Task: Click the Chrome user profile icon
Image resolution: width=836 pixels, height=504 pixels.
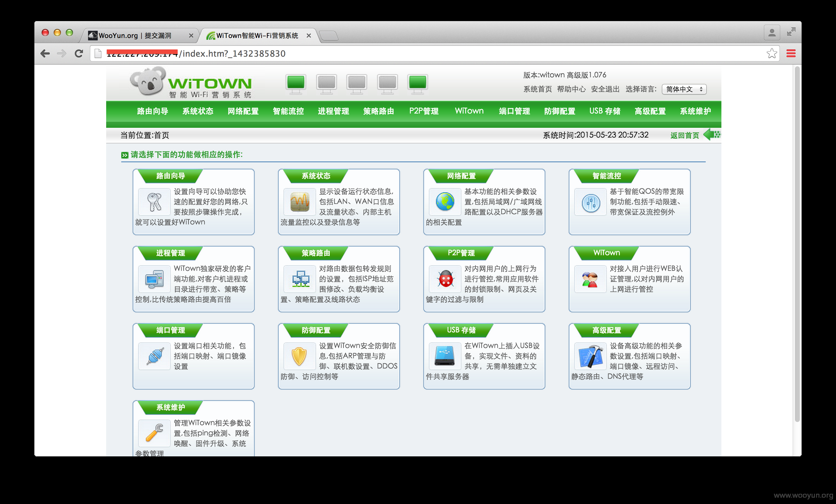Action: [772, 33]
